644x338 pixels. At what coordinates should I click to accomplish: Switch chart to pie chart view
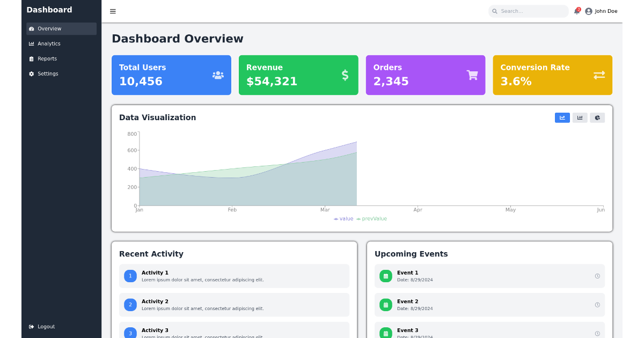click(x=597, y=117)
